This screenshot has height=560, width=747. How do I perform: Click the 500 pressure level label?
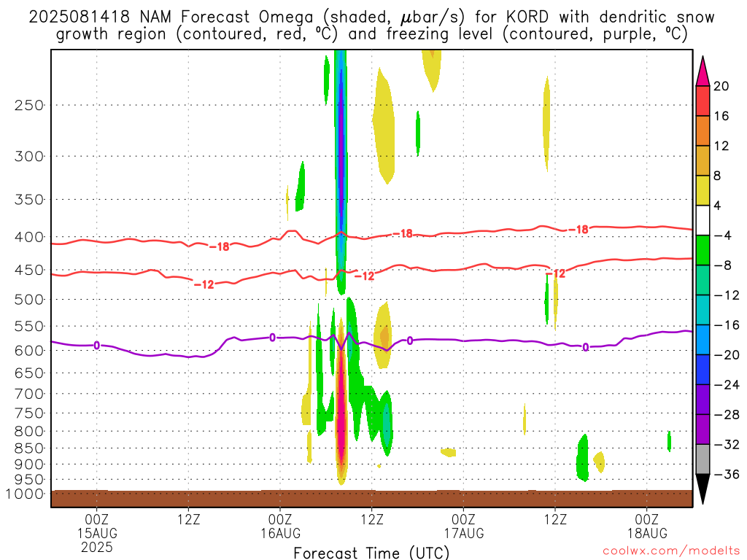coord(29,300)
